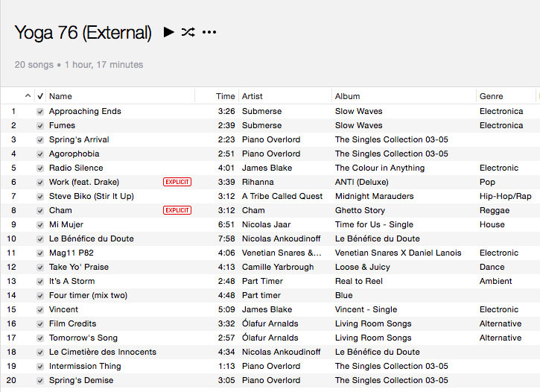The width and height of the screenshot is (540, 392).
Task: Select the song Work (feat. Drake)
Action: (84, 182)
